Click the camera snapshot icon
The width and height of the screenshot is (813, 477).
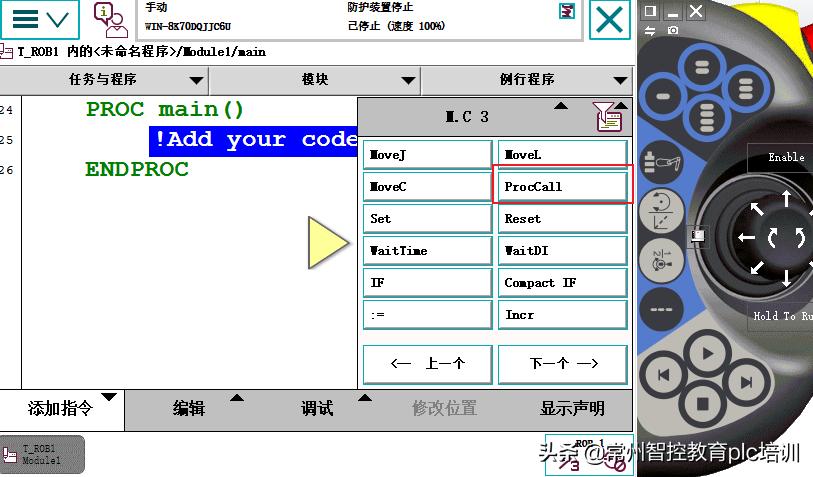tap(672, 30)
